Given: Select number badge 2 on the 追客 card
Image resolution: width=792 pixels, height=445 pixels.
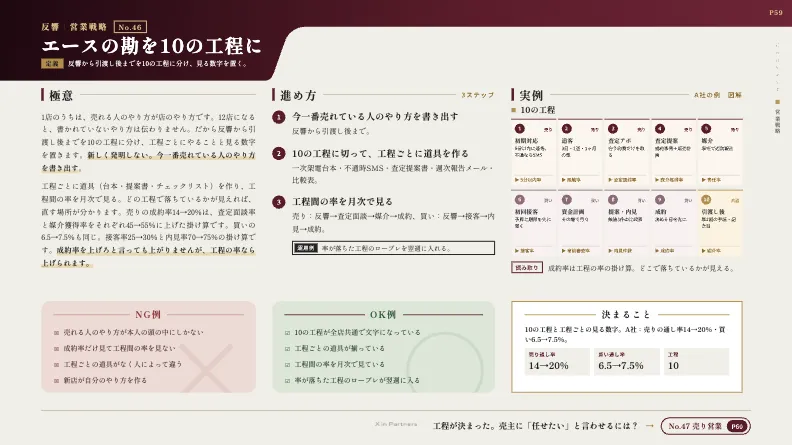Looking at the screenshot, I should [x=567, y=129].
